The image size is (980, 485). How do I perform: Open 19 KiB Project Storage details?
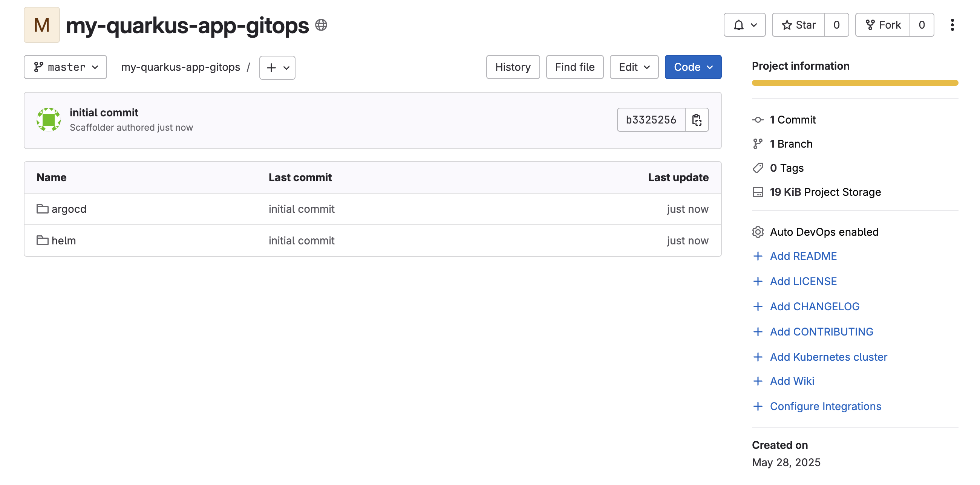(825, 192)
